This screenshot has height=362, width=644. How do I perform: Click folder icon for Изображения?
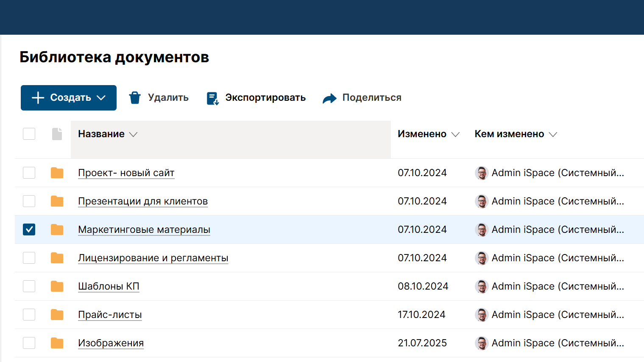[x=57, y=343]
